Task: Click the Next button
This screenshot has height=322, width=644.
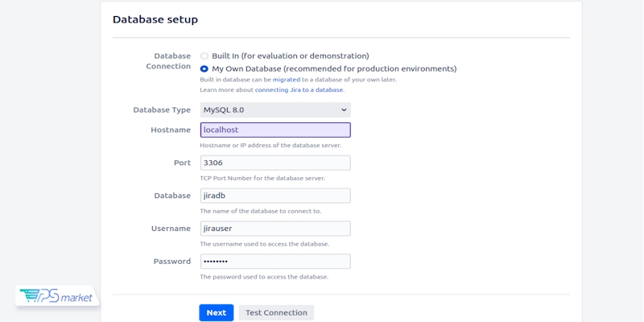Action: (216, 313)
